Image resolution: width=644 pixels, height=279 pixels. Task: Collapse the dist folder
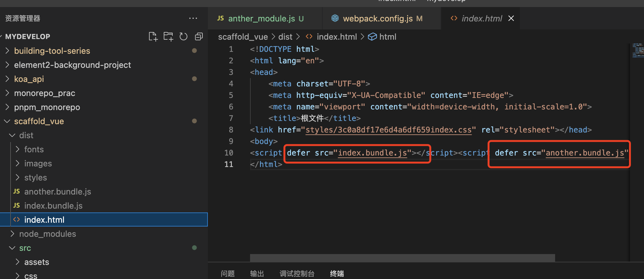coord(104,135)
